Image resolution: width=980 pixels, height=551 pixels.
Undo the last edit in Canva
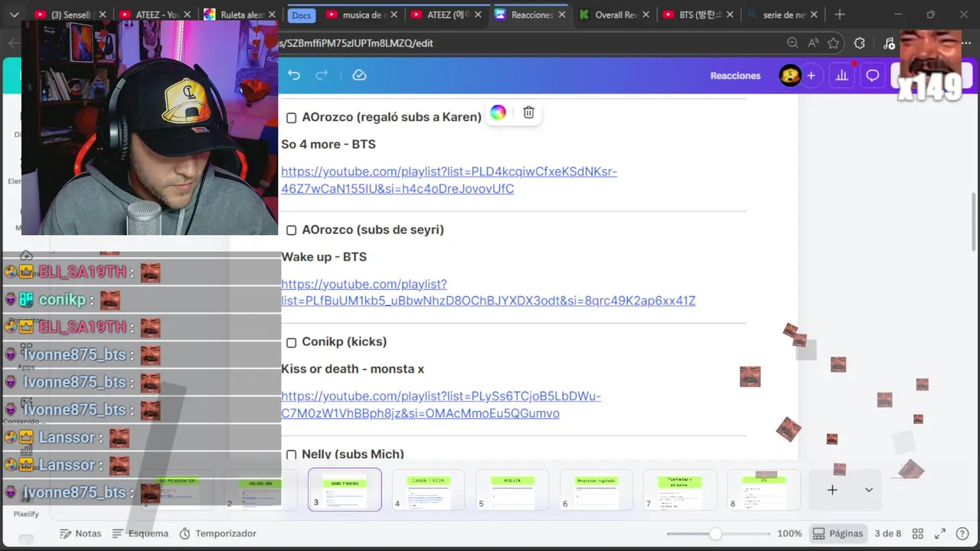tap(294, 75)
